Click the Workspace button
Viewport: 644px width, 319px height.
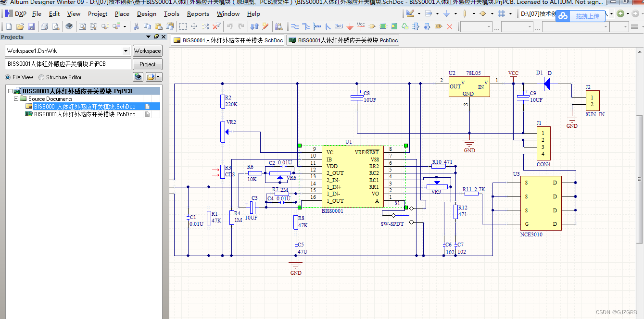(147, 50)
